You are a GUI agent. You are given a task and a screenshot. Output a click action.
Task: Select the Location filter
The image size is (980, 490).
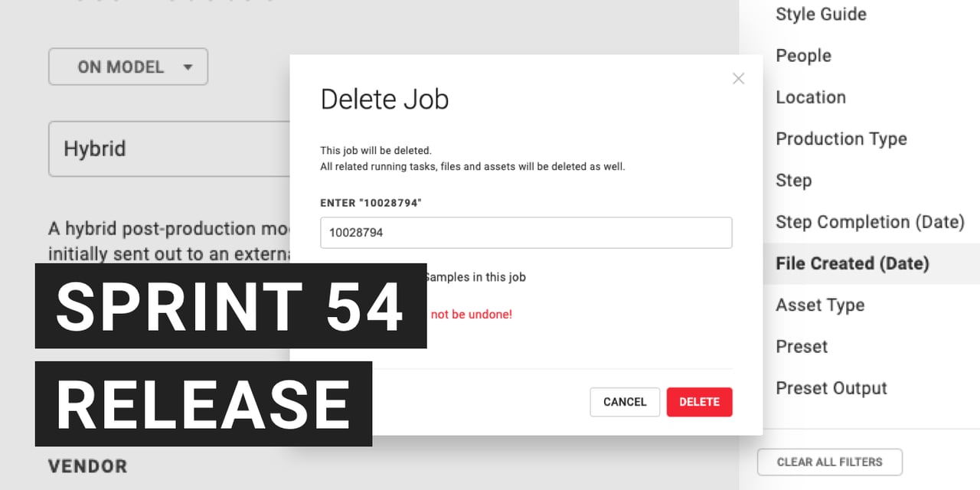811,97
